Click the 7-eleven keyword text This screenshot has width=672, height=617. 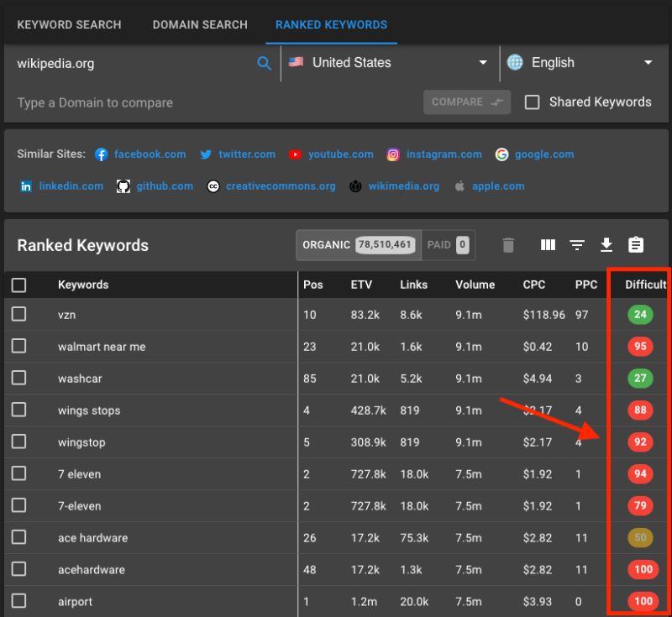[79, 506]
